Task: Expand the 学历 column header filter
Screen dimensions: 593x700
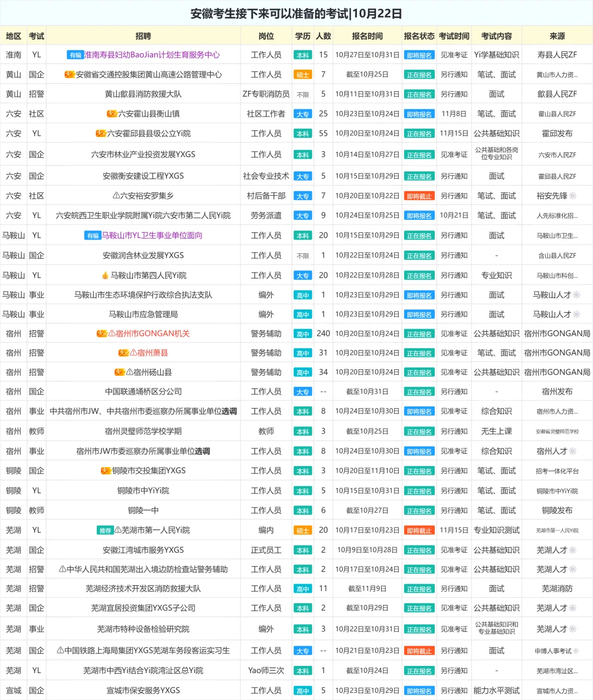Action: (x=303, y=35)
